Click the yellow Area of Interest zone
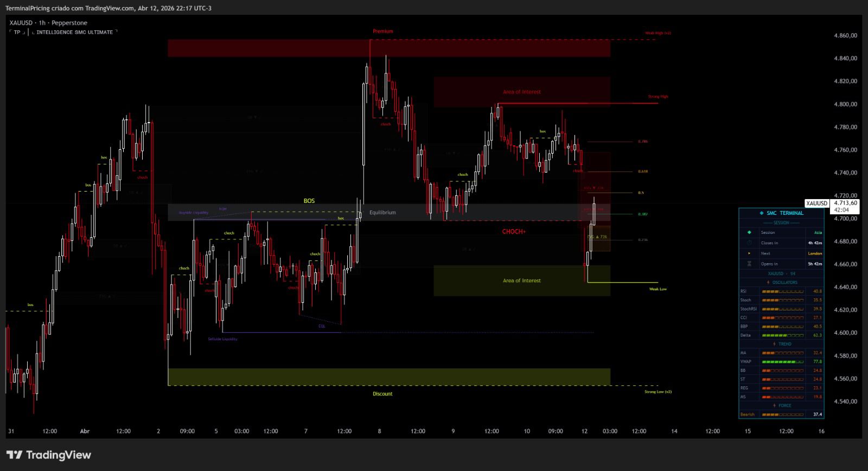The width and height of the screenshot is (868, 471). coord(521,281)
